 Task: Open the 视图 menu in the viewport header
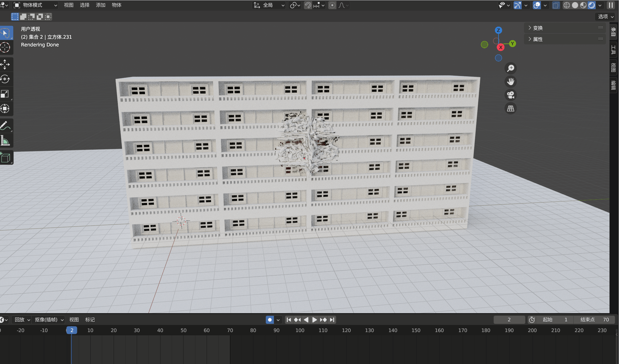point(68,5)
